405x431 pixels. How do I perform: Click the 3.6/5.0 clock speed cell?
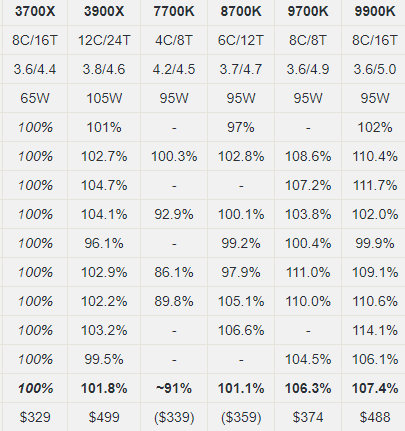[375, 69]
